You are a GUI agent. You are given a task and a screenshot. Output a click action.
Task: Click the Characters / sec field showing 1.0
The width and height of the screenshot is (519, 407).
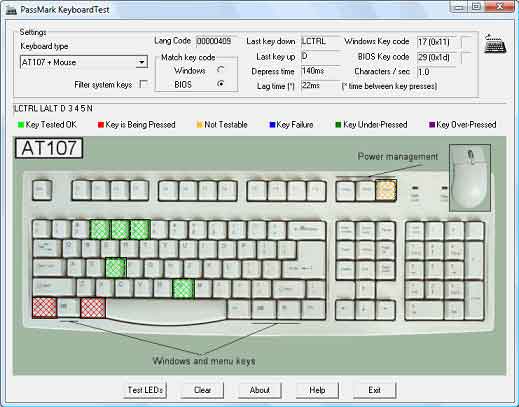(436, 72)
